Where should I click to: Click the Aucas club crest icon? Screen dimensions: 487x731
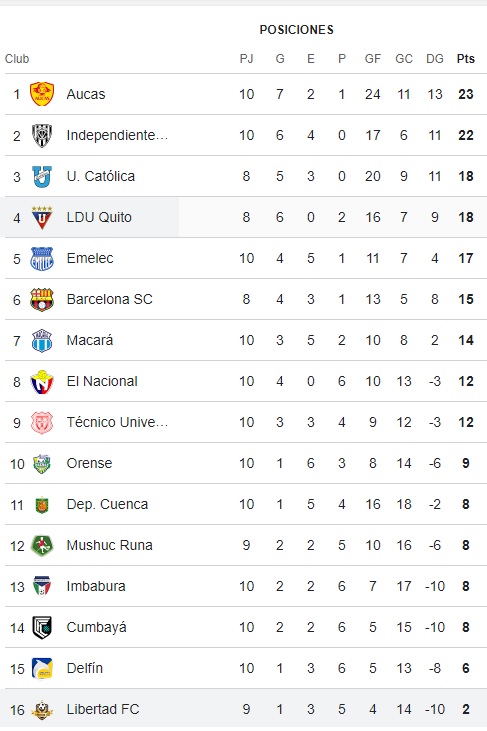[42, 94]
